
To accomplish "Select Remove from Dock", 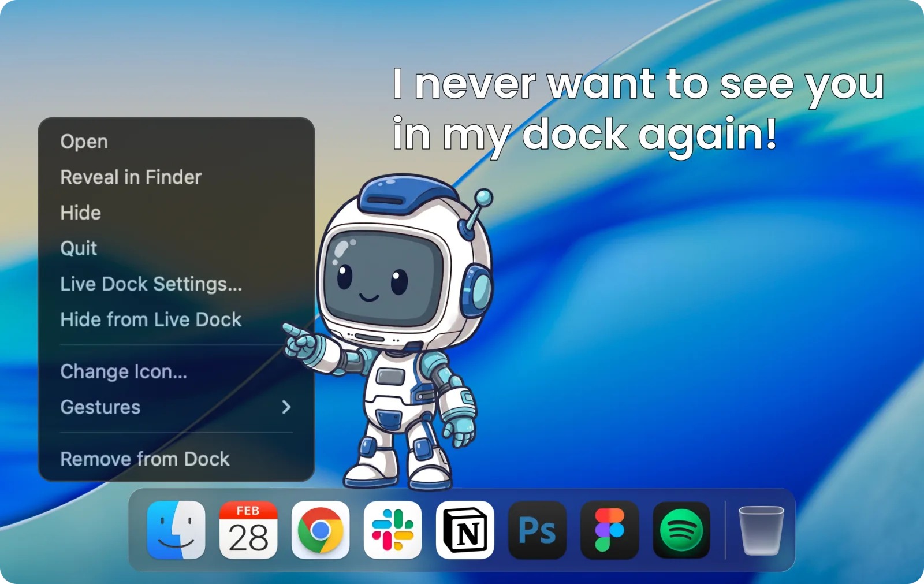I will tap(176, 459).
